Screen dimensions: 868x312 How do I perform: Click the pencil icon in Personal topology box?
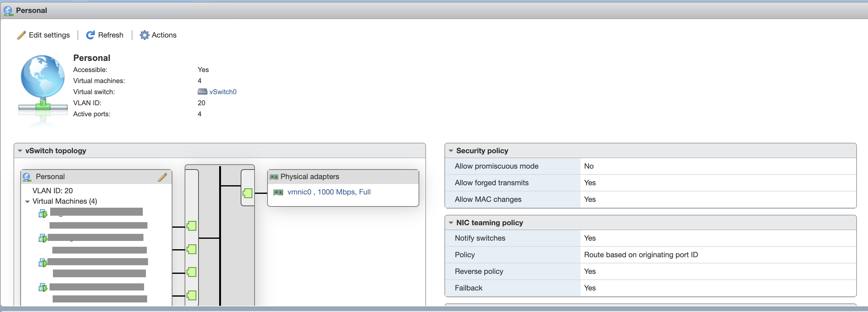[163, 177]
